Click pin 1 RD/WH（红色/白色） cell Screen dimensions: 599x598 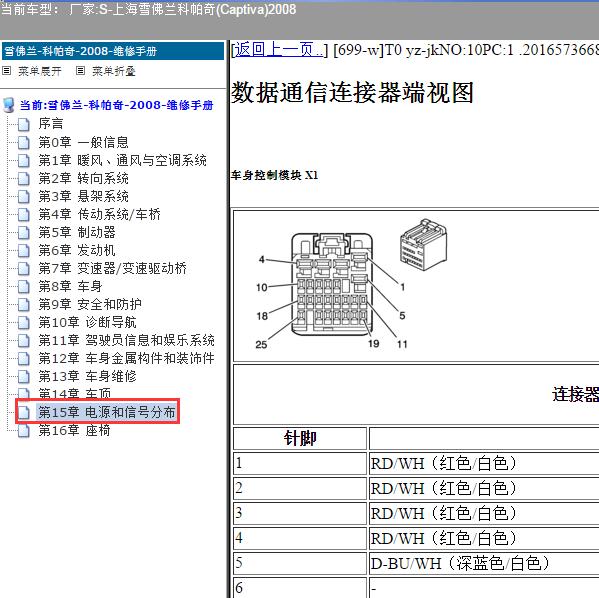pyautogui.click(x=484, y=464)
